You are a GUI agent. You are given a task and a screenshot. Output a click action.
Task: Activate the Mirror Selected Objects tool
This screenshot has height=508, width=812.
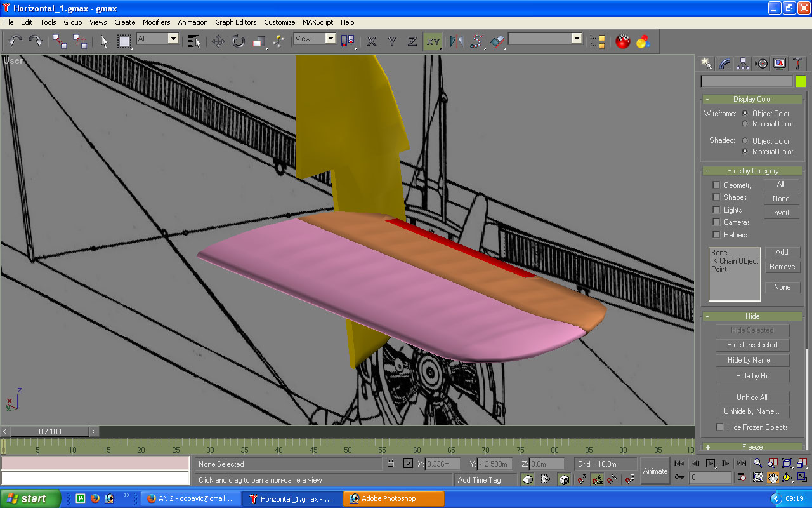coord(456,42)
